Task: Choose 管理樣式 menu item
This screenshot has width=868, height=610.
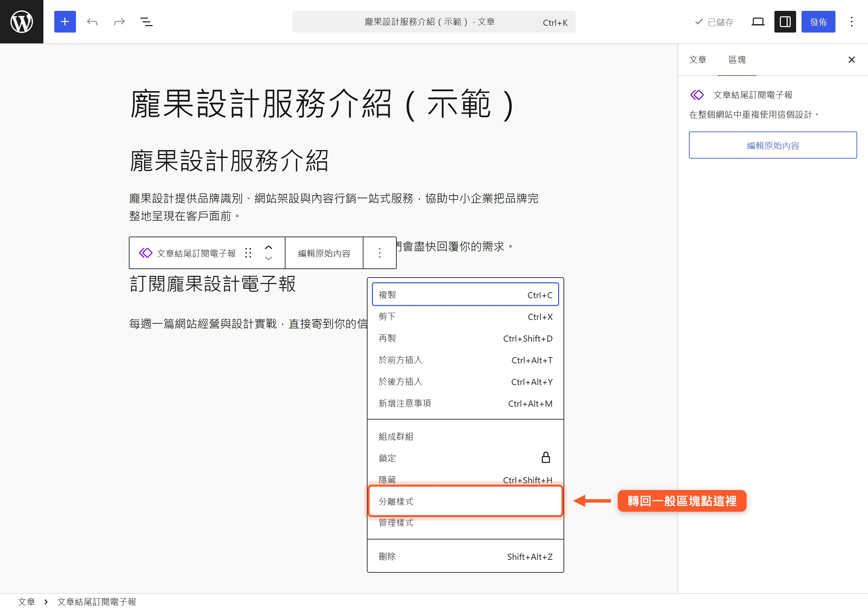Action: [466, 523]
